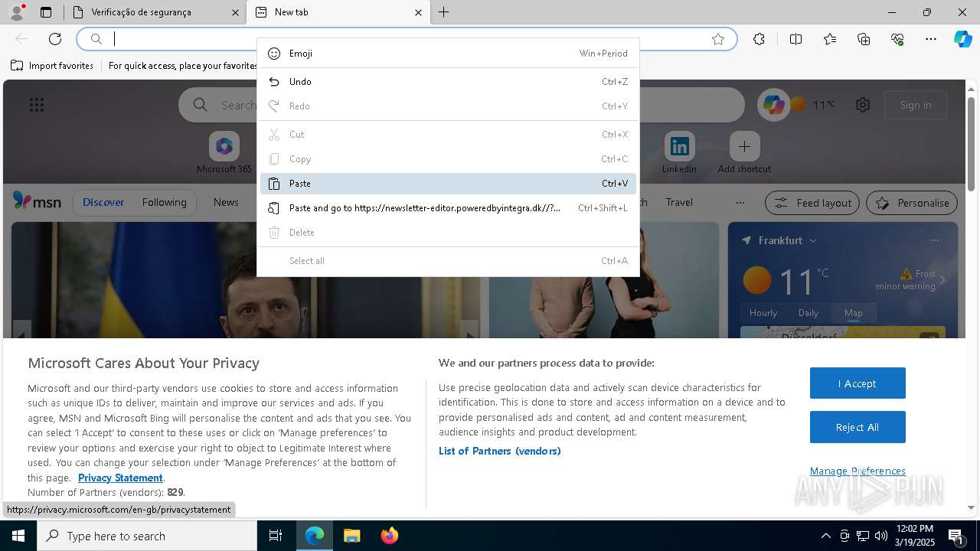Image resolution: width=980 pixels, height=551 pixels.
Task: Refresh the page with reload icon
Action: [55, 39]
